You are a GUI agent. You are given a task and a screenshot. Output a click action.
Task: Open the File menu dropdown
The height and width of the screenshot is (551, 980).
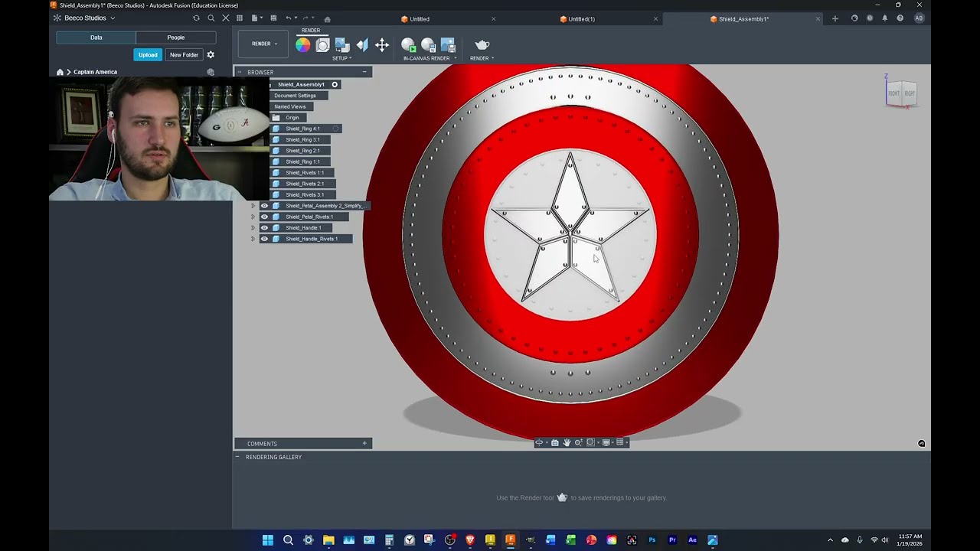coord(256,18)
